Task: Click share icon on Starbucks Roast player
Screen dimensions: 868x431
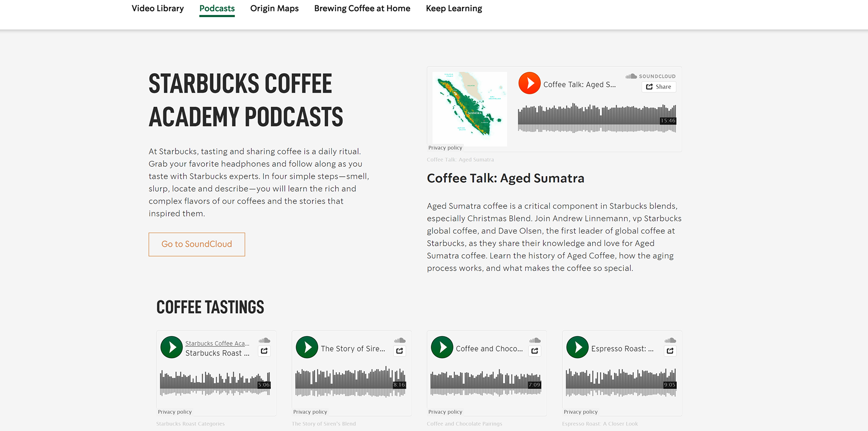Action: tap(264, 351)
